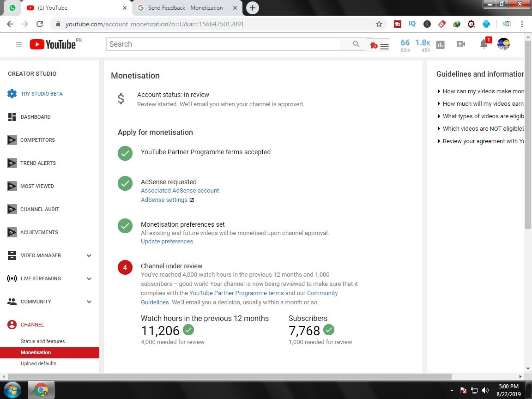Open Trend Alerts sidebar item
532x399 pixels.
pos(31,163)
